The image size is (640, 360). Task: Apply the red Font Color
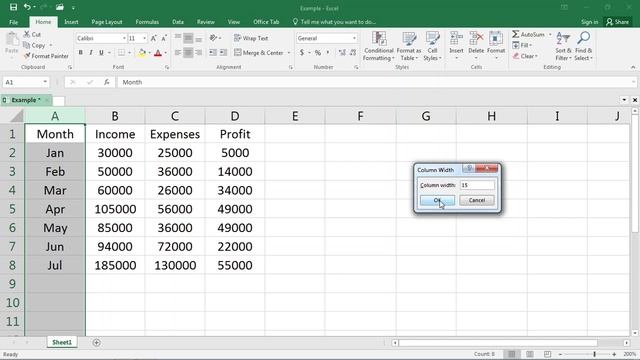click(x=158, y=53)
